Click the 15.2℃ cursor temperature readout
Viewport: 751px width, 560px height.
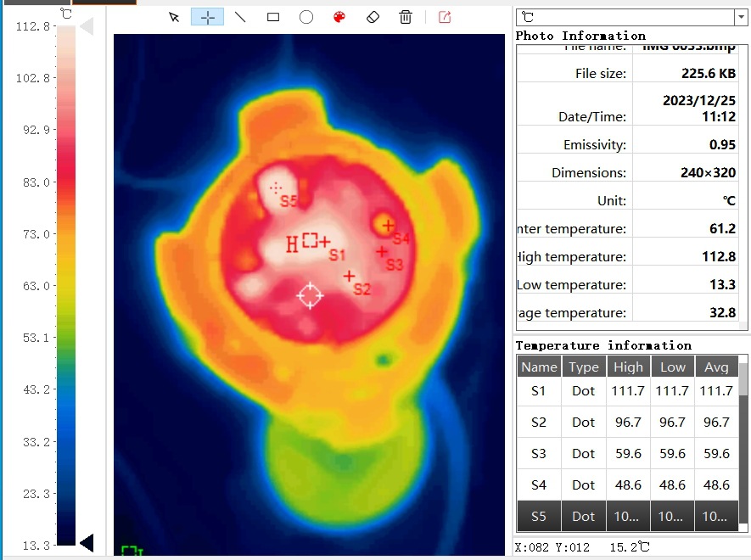[x=630, y=547]
